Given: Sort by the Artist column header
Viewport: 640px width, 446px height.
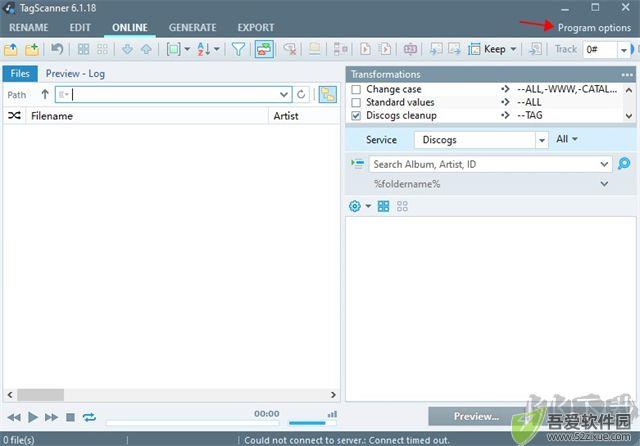Looking at the screenshot, I should click(x=304, y=116).
